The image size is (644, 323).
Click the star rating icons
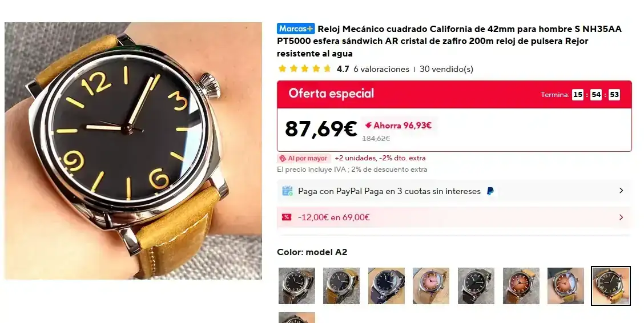tap(305, 69)
